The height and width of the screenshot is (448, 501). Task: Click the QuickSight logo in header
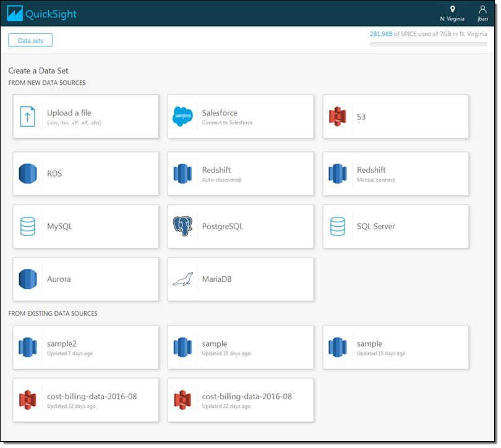click(x=43, y=14)
